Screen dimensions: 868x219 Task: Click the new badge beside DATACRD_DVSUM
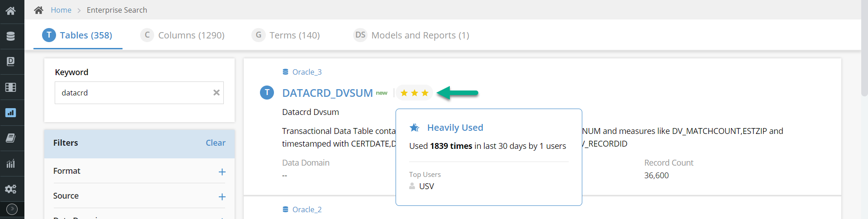pyautogui.click(x=382, y=93)
